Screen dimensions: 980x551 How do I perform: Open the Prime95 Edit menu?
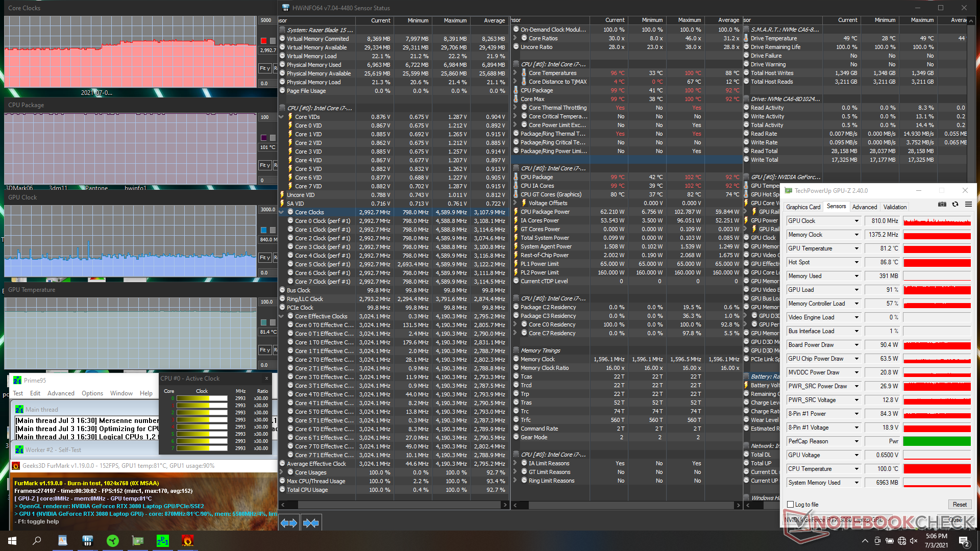coord(35,393)
